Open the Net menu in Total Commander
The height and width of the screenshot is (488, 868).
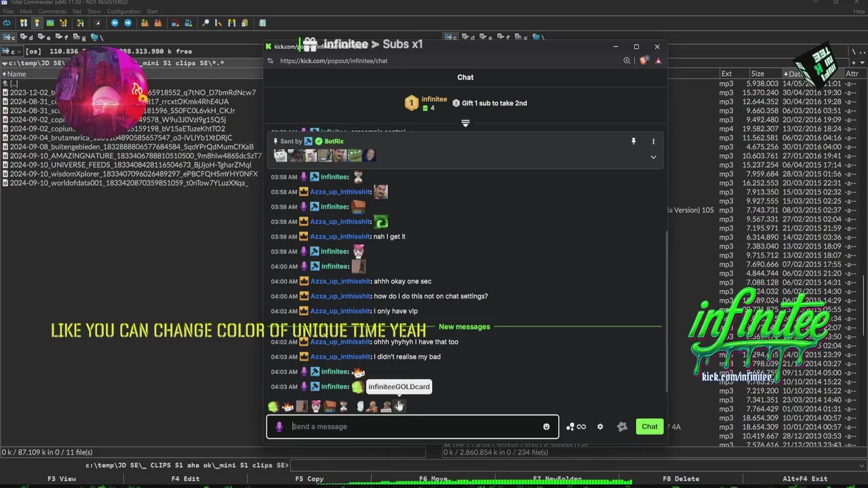(x=77, y=12)
